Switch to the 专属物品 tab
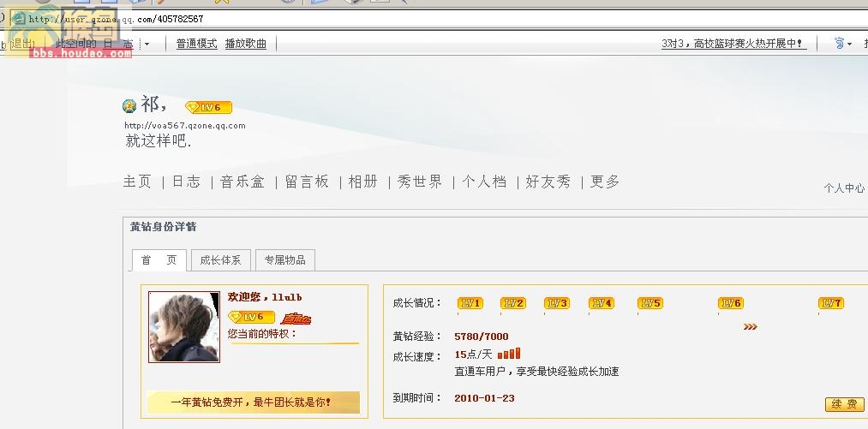This screenshot has height=429, width=868. (x=285, y=260)
